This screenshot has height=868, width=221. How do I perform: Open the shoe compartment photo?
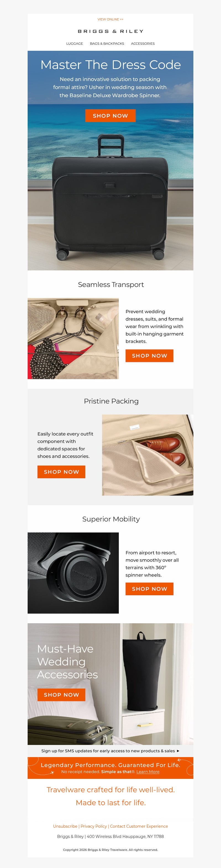point(148,455)
